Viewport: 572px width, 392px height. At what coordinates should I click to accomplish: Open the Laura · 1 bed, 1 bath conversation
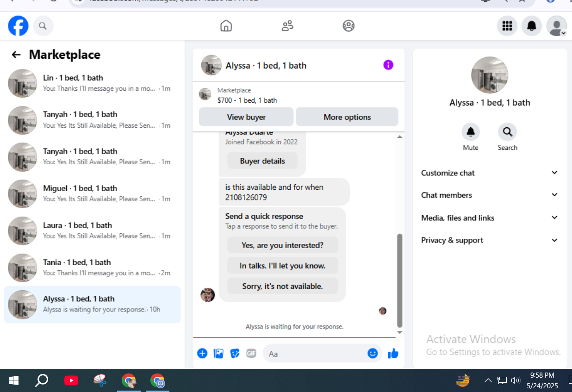(x=92, y=230)
